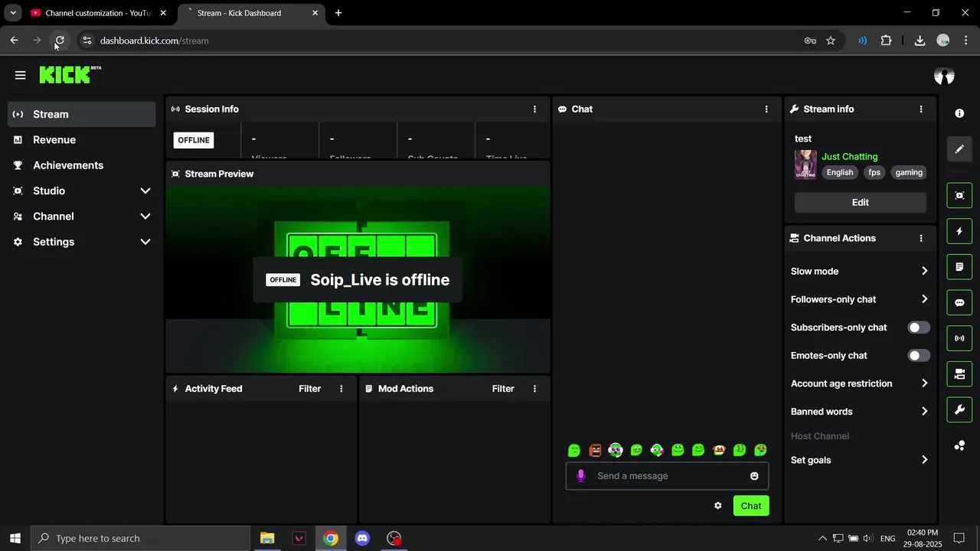
Task: Open Banned words settings
Action: click(860, 412)
